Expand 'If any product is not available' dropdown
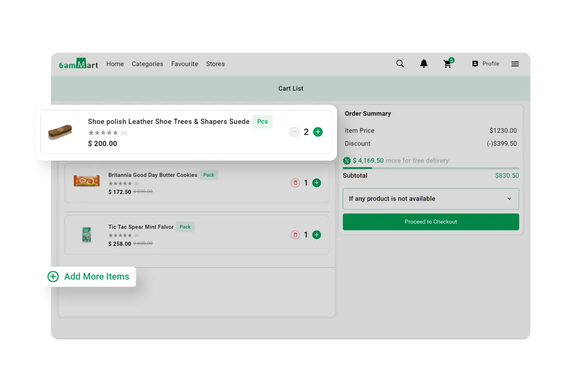580x392 pixels. tap(430, 199)
